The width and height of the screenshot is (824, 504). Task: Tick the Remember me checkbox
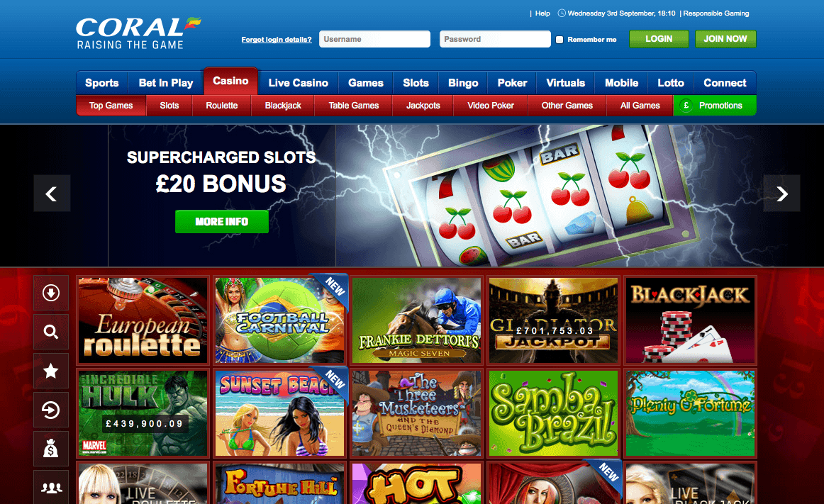[559, 40]
